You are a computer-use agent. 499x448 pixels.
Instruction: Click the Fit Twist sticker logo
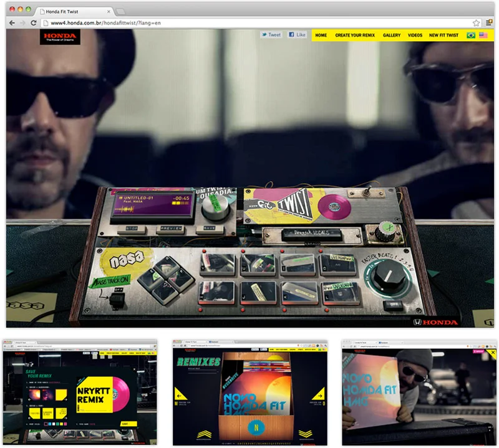(x=280, y=206)
